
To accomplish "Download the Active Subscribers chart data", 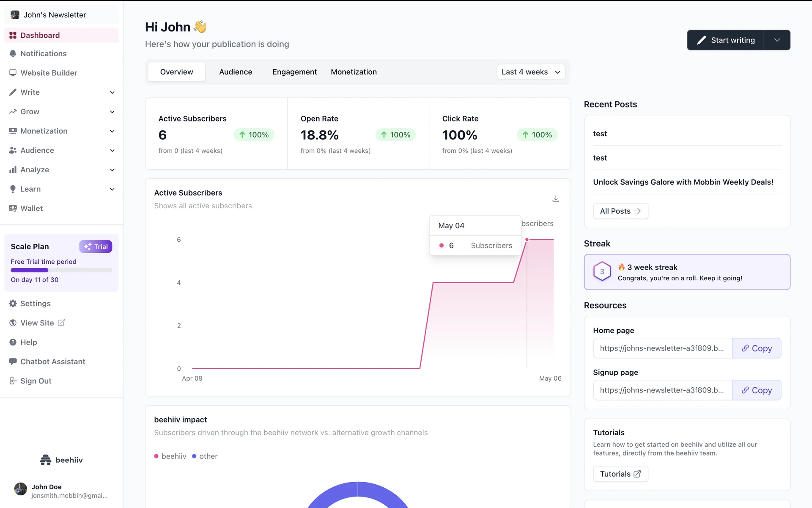I will pyautogui.click(x=556, y=199).
